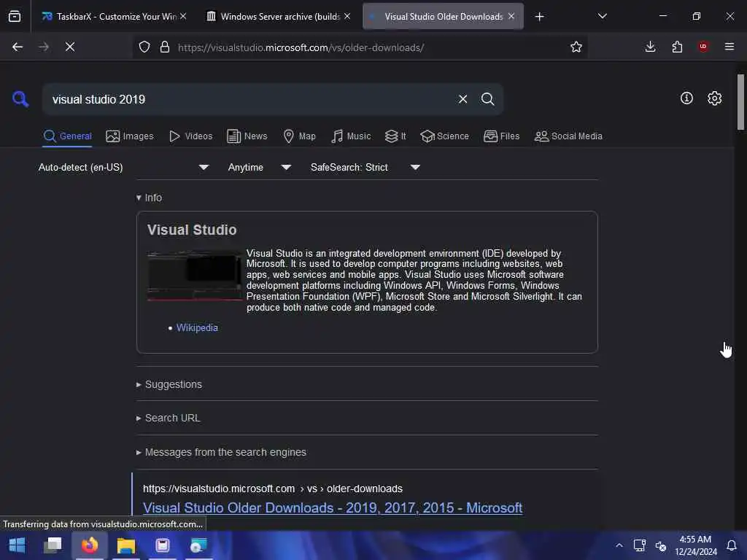Viewport: 747px width, 560px height.
Task: Open the extensions puzzle icon
Action: (677, 47)
